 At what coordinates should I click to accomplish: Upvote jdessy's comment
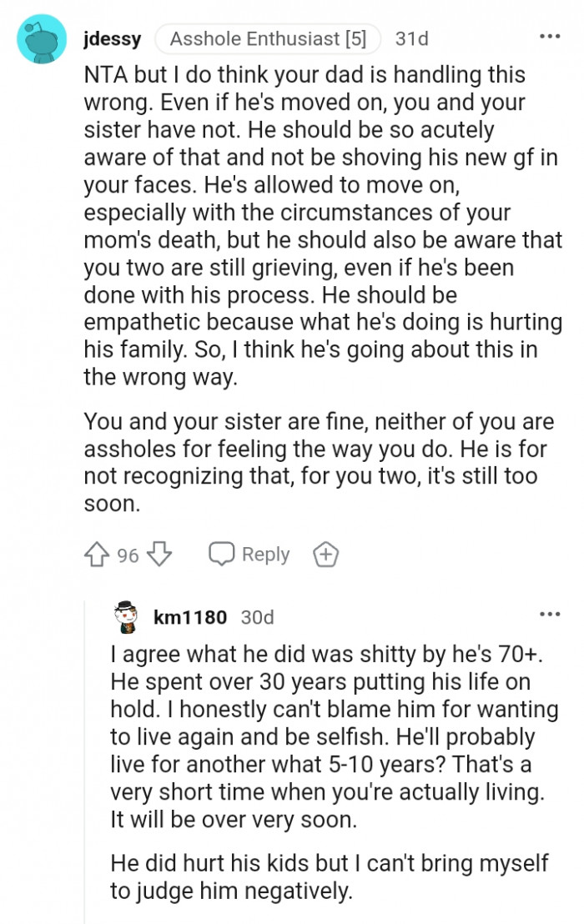point(98,555)
